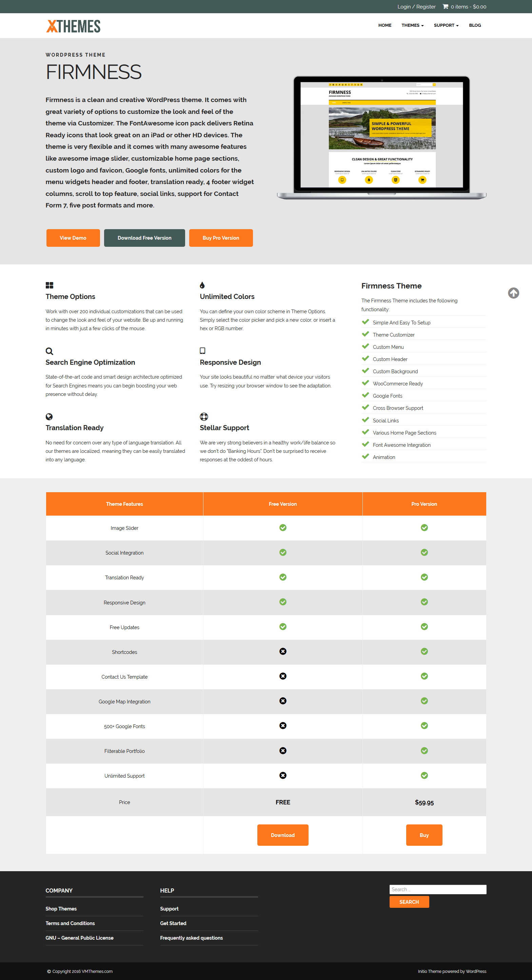Click the laptop Firmness theme preview image
532x980 pixels.
(x=382, y=137)
